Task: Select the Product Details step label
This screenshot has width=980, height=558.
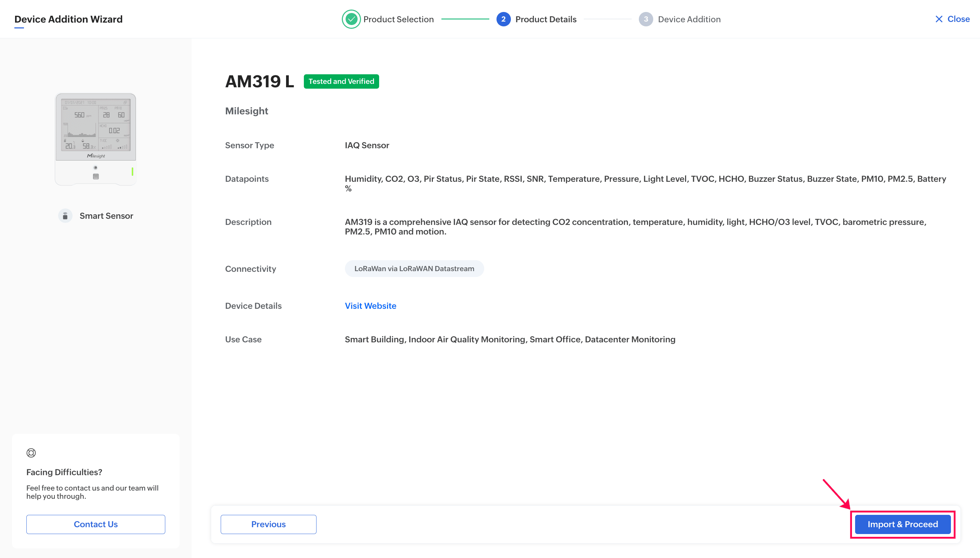Action: [545, 19]
